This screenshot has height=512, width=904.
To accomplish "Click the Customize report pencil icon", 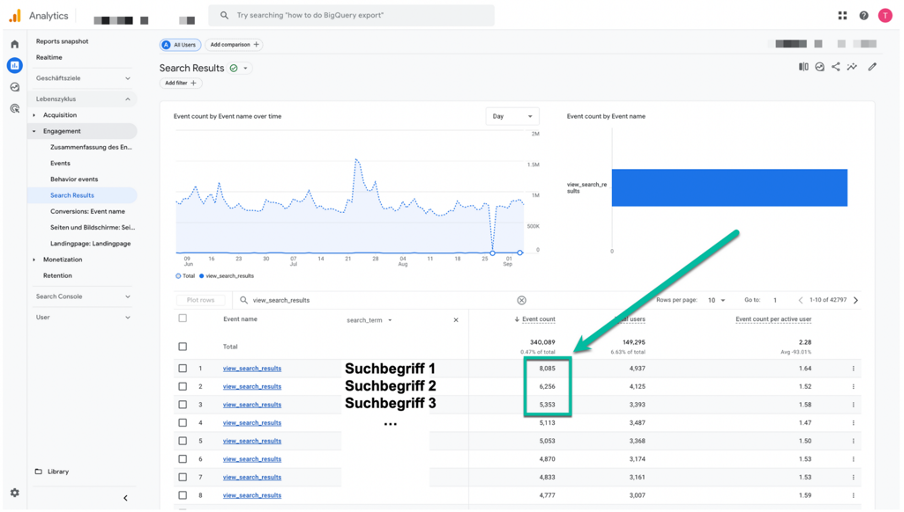I will [872, 67].
